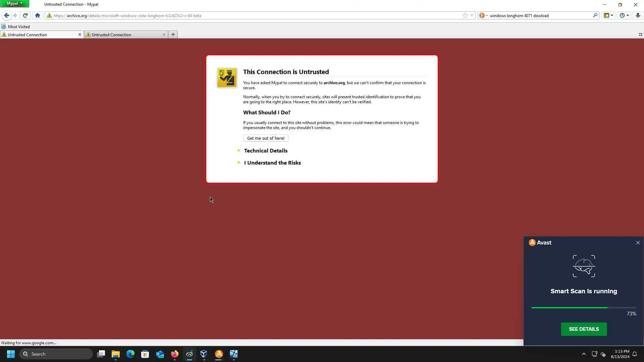This screenshot has height=362, width=644.
Task: Bookmark this page with the star icon
Action: (465, 15)
